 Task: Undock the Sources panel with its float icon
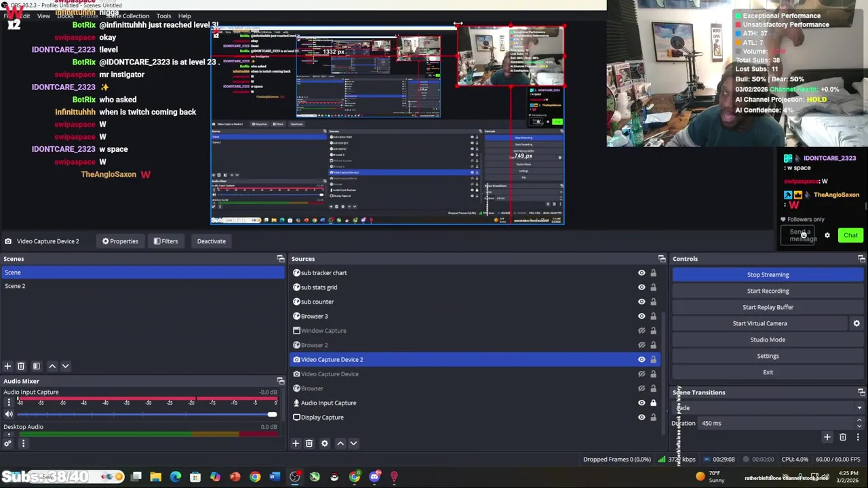pyautogui.click(x=662, y=259)
